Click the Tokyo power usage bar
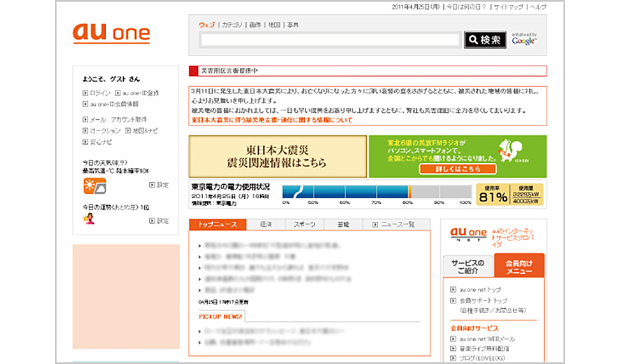620x364 pixels. point(376,192)
